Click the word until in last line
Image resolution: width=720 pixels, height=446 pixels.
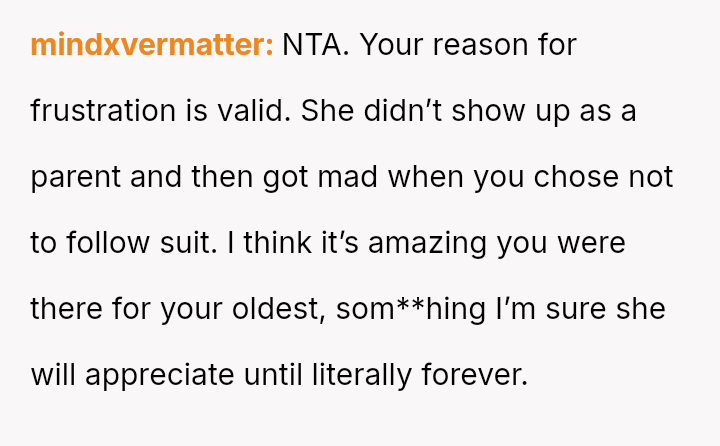(273, 374)
